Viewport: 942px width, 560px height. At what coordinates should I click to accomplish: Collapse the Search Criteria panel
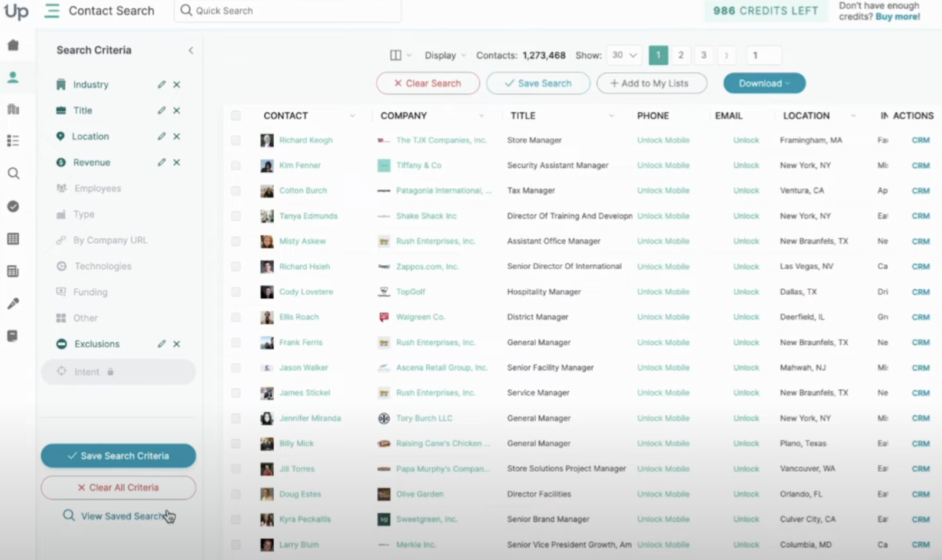click(191, 51)
